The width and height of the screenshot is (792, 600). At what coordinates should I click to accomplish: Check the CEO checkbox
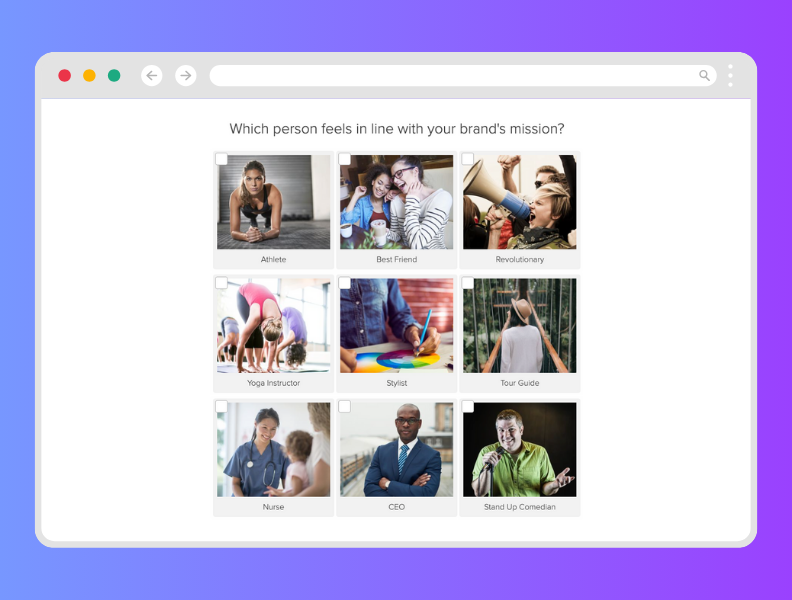point(344,407)
